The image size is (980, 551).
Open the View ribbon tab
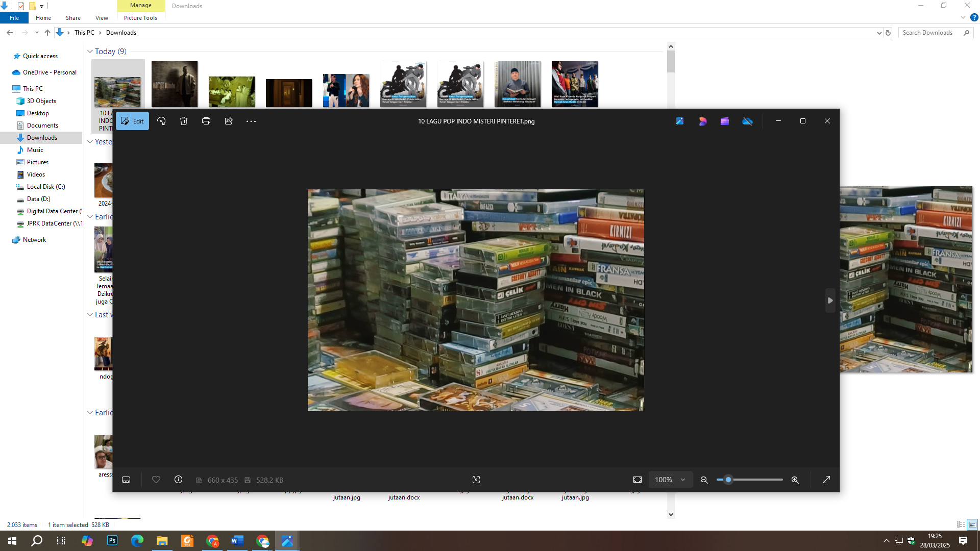(x=102, y=18)
